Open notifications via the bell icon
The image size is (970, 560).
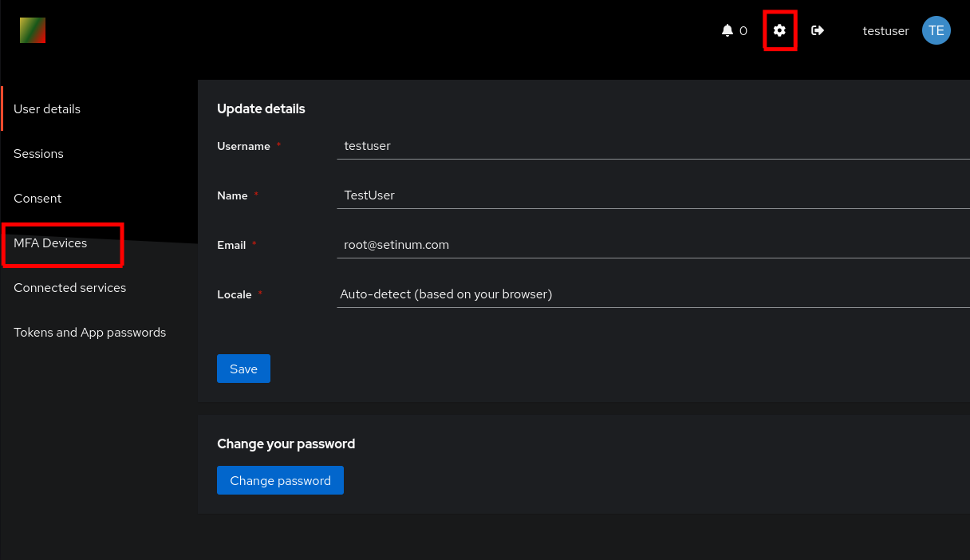pyautogui.click(x=727, y=30)
